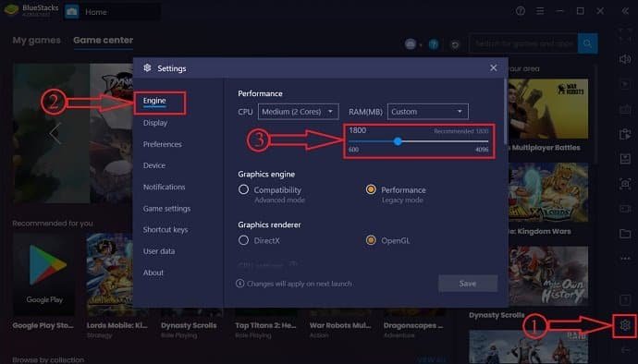This screenshot has width=638, height=364.
Task: Open the account avatar icon near search
Action: point(411,44)
